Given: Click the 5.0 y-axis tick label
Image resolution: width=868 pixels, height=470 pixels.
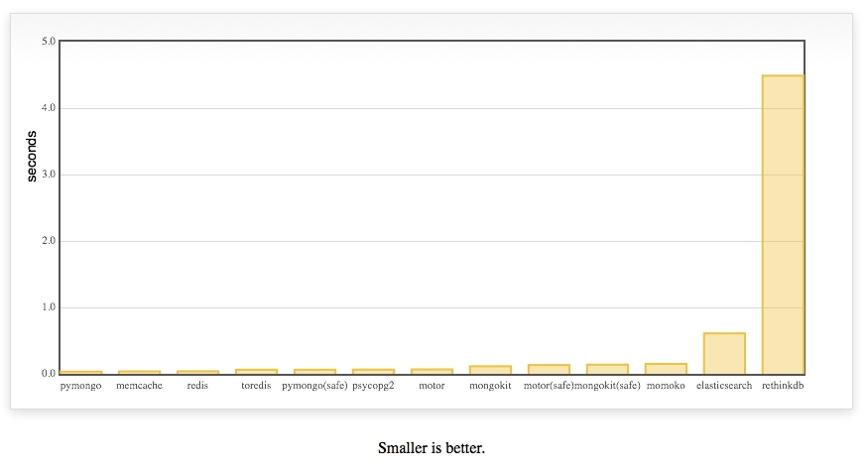Looking at the screenshot, I should (x=50, y=42).
